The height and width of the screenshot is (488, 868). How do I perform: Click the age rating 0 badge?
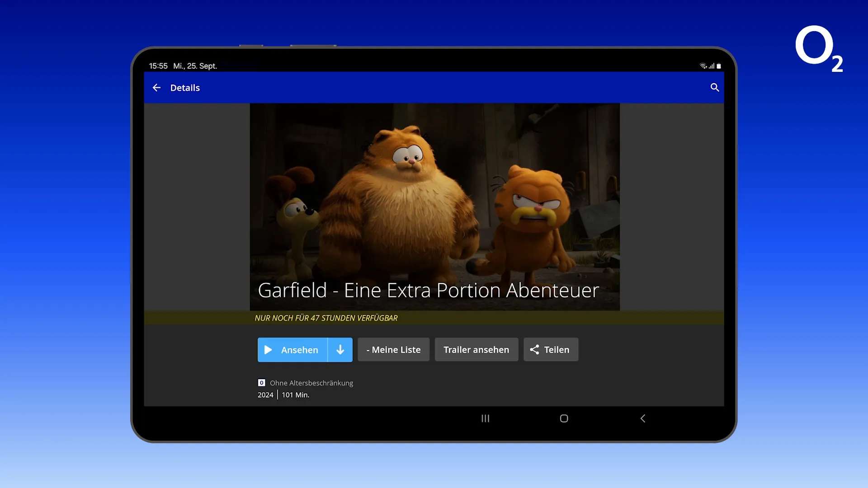[x=261, y=383]
